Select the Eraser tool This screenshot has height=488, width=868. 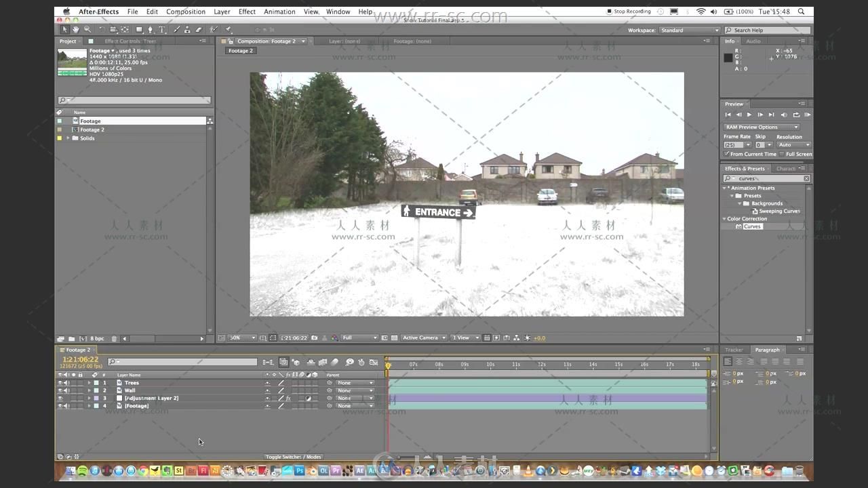[198, 30]
